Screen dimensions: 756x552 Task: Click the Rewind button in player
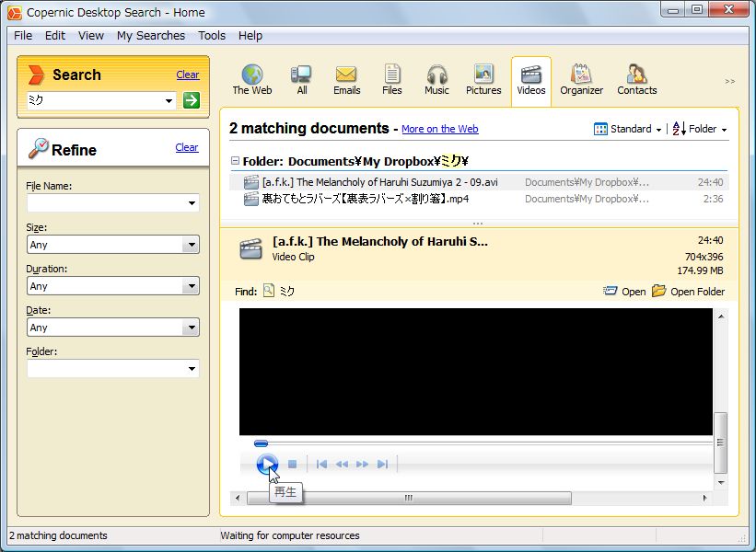click(342, 464)
